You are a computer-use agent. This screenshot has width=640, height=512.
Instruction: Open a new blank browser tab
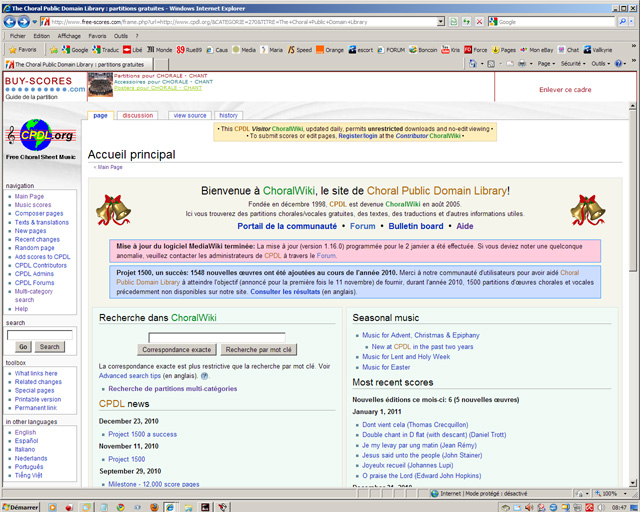161,65
